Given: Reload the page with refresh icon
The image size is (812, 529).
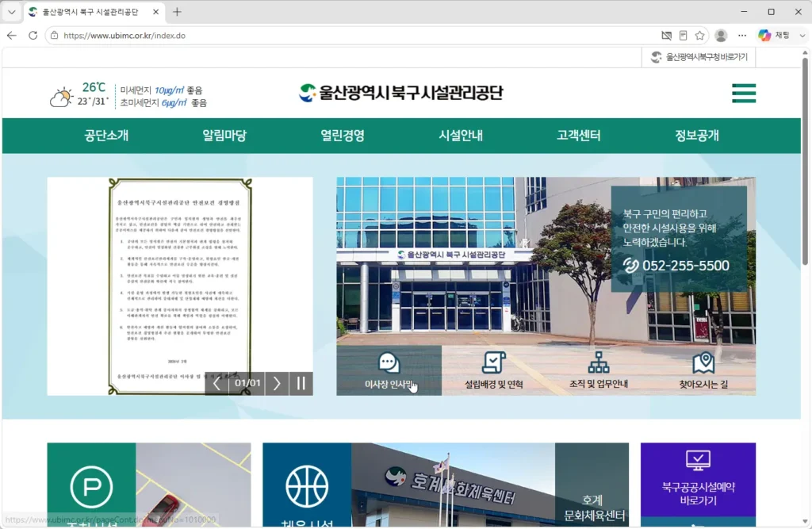Looking at the screenshot, I should pyautogui.click(x=33, y=35).
